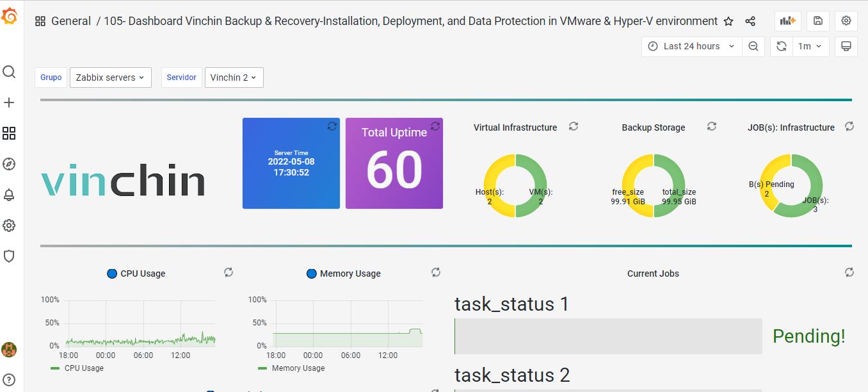Cycle the TV view mode button
The image size is (868, 392).
[846, 46]
